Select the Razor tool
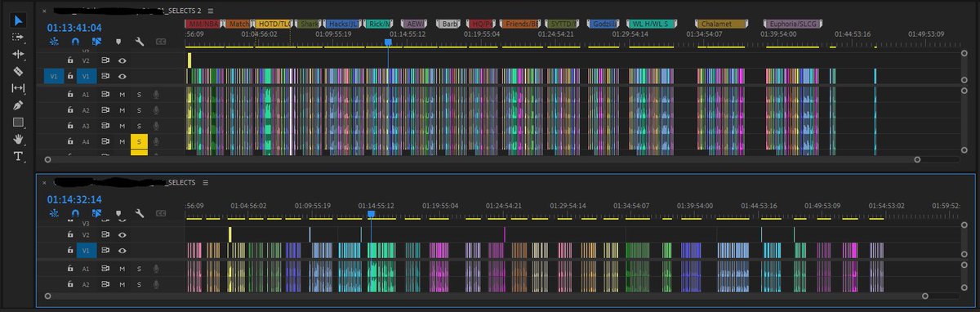 tap(18, 71)
